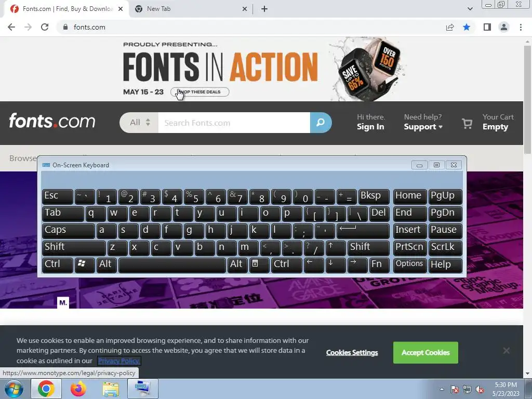Image resolution: width=532 pixels, height=399 pixels.
Task: Follow the Privacy Policy link
Action: [119, 361]
